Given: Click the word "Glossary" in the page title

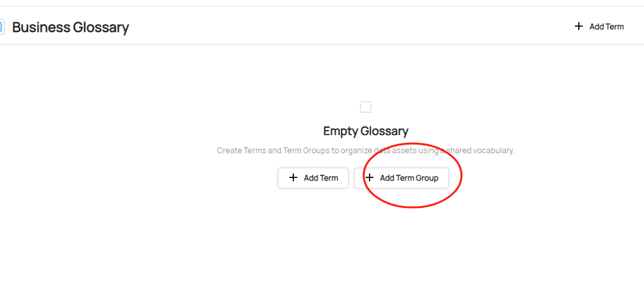Looking at the screenshot, I should click(100, 27).
